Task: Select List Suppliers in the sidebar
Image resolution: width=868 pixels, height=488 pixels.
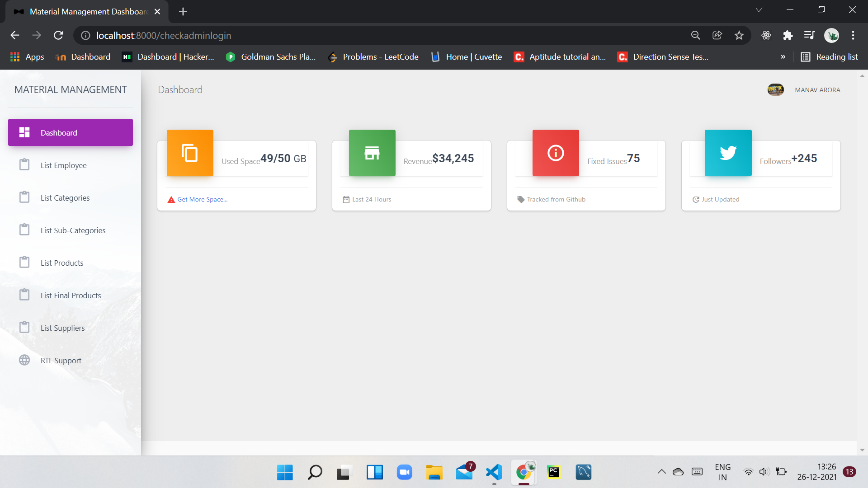Action: (62, 328)
